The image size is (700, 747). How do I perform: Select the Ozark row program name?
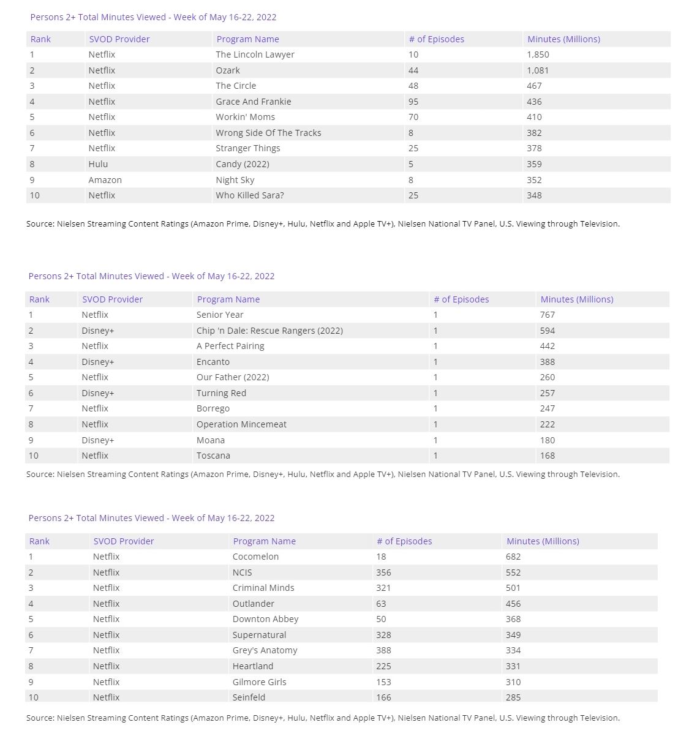click(x=228, y=70)
